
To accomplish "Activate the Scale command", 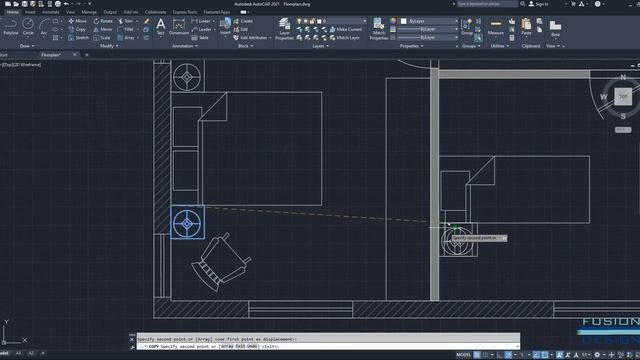I will (x=102, y=38).
